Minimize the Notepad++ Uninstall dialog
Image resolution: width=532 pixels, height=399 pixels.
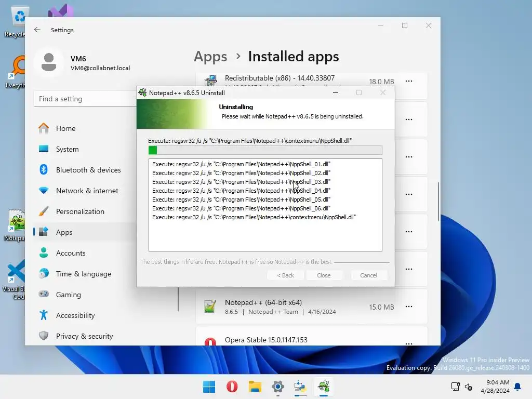pyautogui.click(x=336, y=92)
